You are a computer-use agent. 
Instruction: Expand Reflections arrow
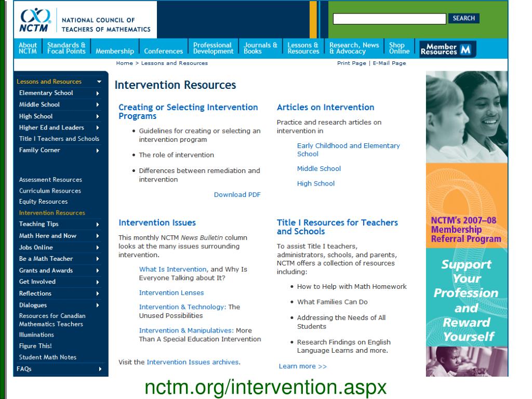[x=98, y=294]
